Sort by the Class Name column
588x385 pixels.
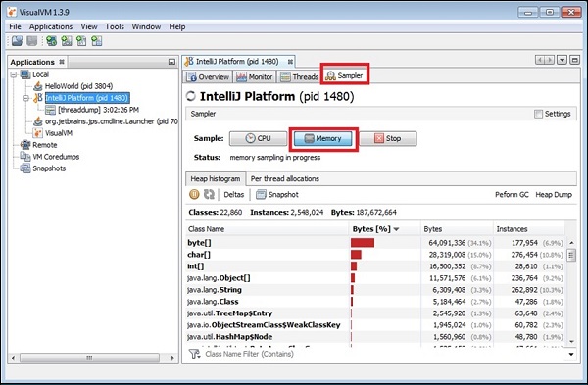click(x=267, y=229)
